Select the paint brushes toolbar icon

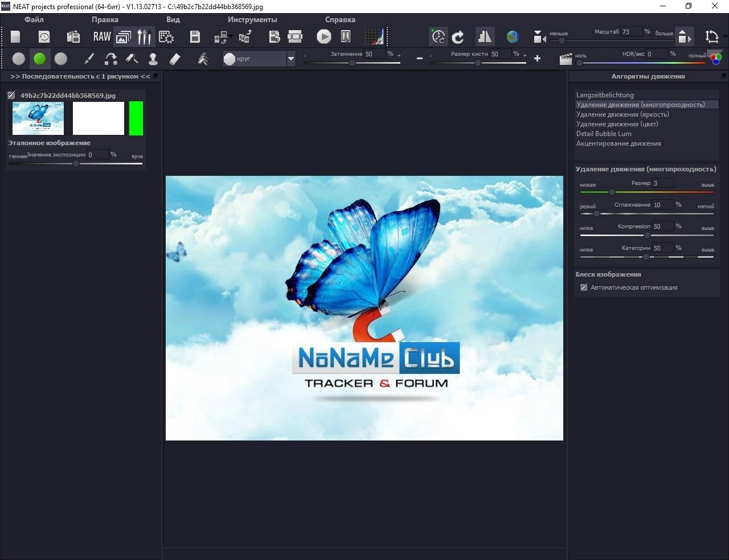pos(145,37)
